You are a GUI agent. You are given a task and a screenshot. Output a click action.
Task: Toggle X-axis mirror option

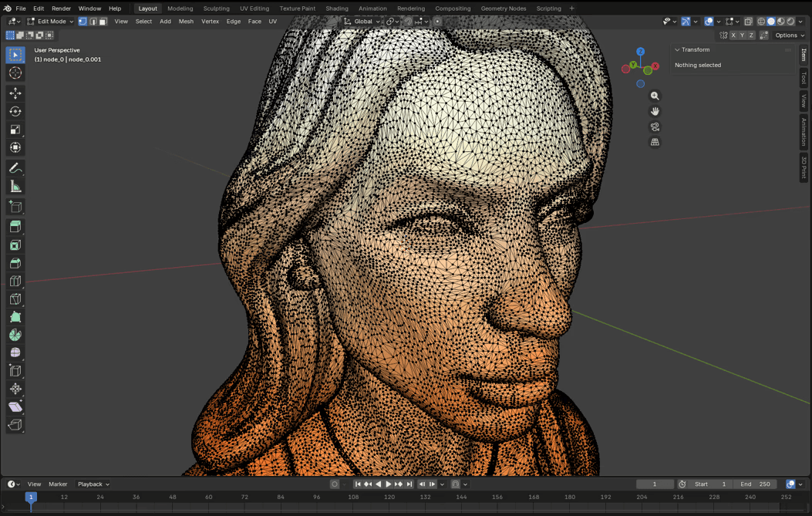[x=733, y=35]
